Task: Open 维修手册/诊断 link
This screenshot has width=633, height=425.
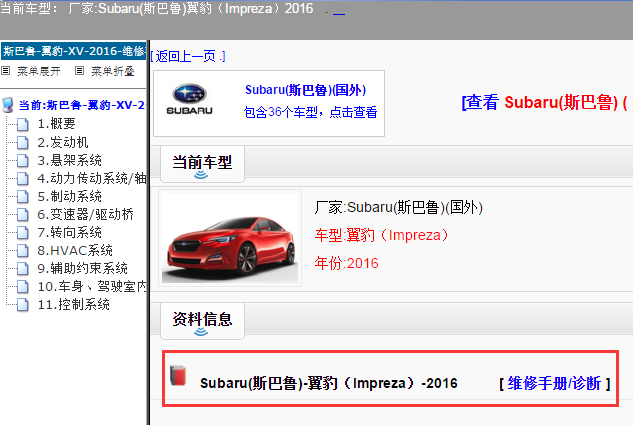Action: pos(554,383)
